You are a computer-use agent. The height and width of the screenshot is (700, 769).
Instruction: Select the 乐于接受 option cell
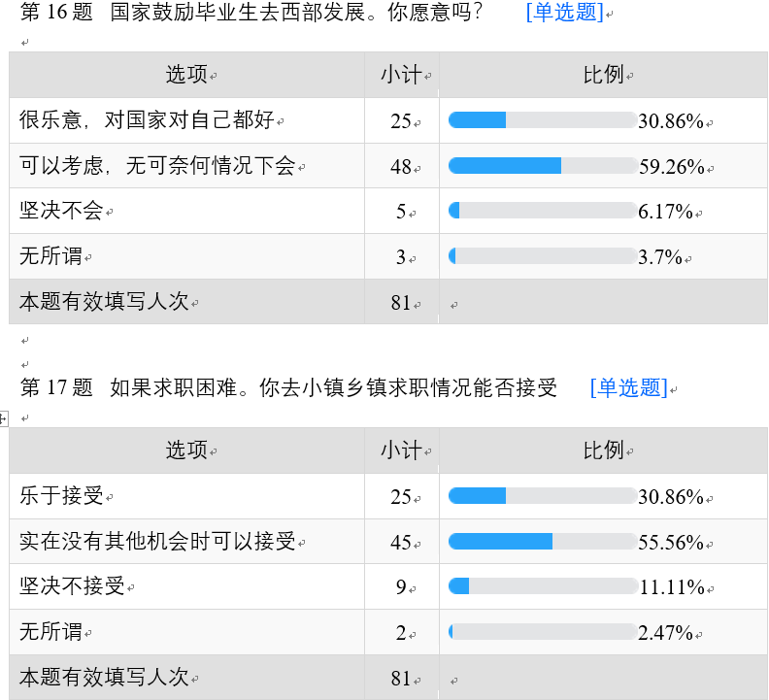pyautogui.click(x=61, y=496)
